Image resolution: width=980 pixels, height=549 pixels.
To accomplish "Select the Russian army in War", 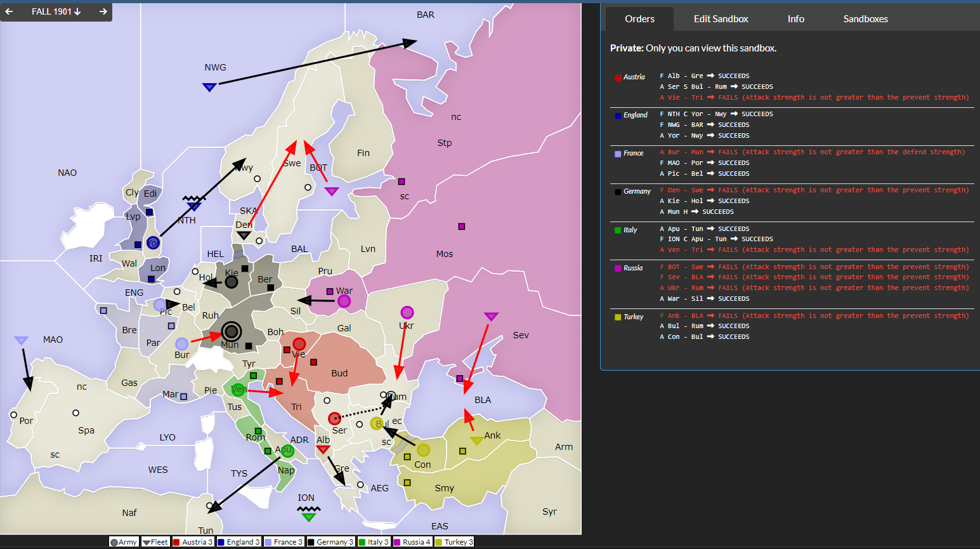I will click(344, 301).
